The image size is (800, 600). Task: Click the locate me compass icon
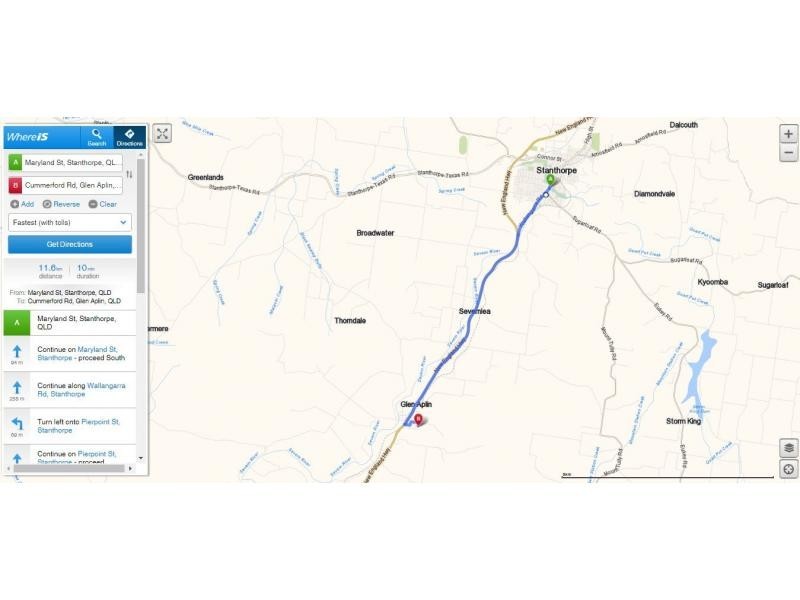pos(789,469)
